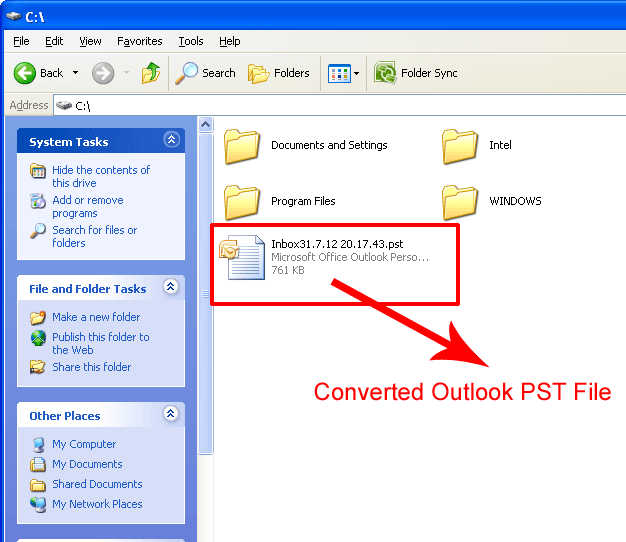
Task: Select the Program Files folder icon
Action: (x=242, y=202)
